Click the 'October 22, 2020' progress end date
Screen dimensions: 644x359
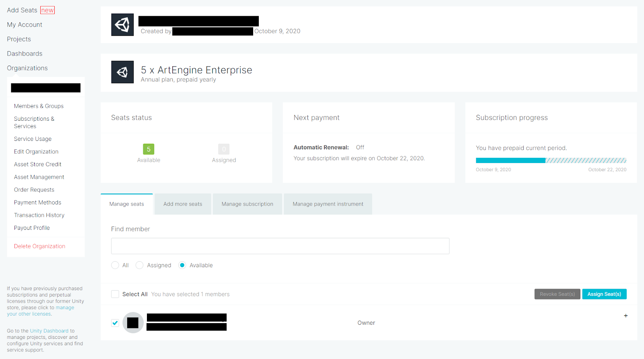[607, 169]
